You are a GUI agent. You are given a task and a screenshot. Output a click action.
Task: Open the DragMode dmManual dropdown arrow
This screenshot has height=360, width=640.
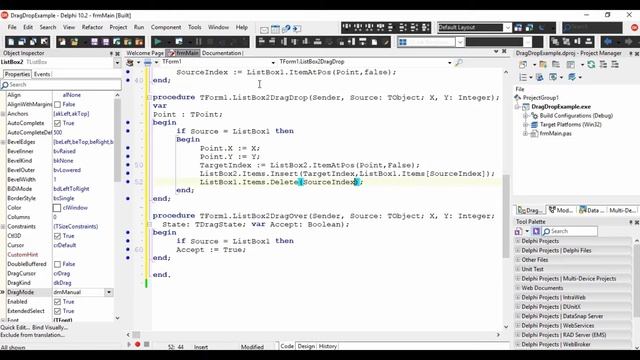coord(109,292)
